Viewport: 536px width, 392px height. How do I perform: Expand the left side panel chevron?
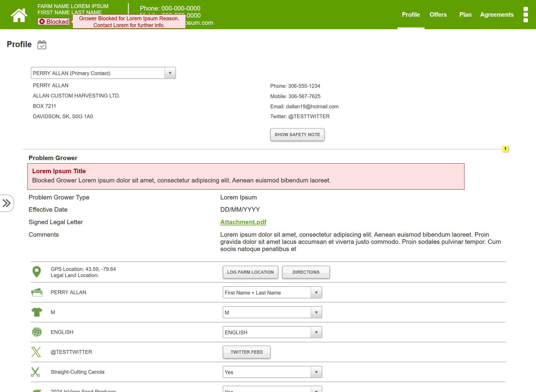(x=7, y=203)
